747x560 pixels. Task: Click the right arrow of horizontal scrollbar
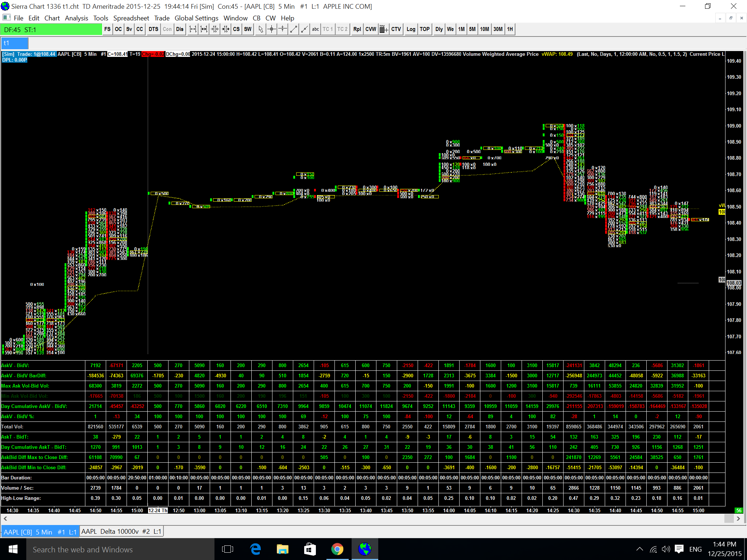tap(739, 518)
